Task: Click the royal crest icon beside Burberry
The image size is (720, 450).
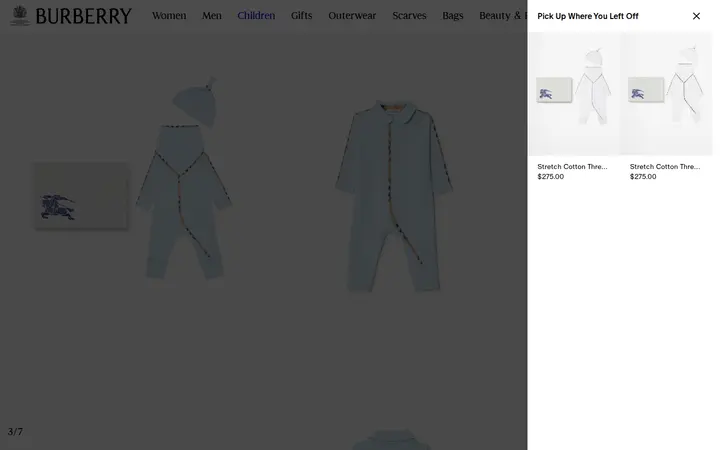Action: tap(20, 15)
